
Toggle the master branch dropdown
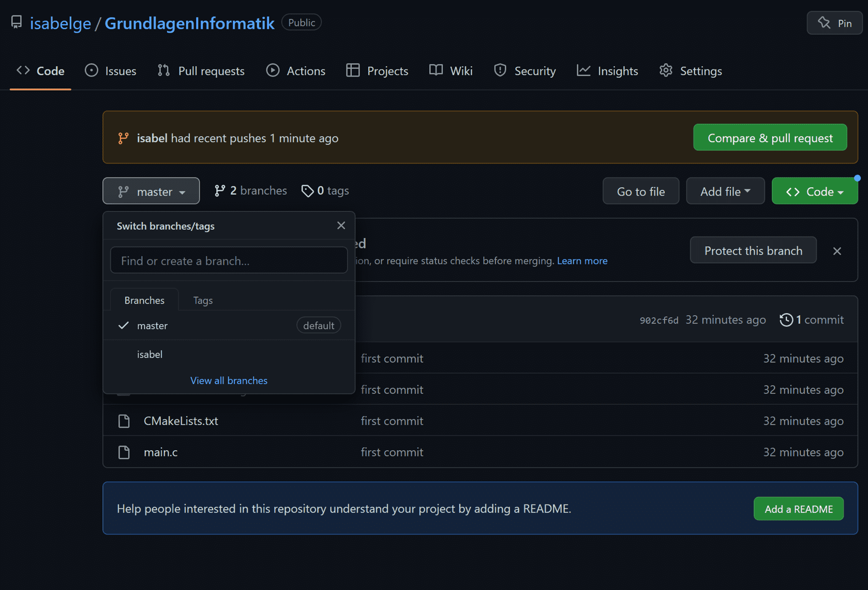coord(151,191)
